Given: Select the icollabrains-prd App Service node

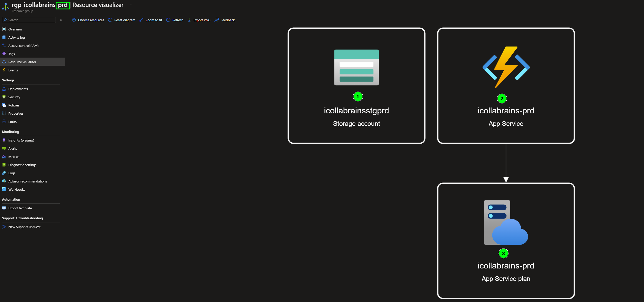Looking at the screenshot, I should click(506, 86).
